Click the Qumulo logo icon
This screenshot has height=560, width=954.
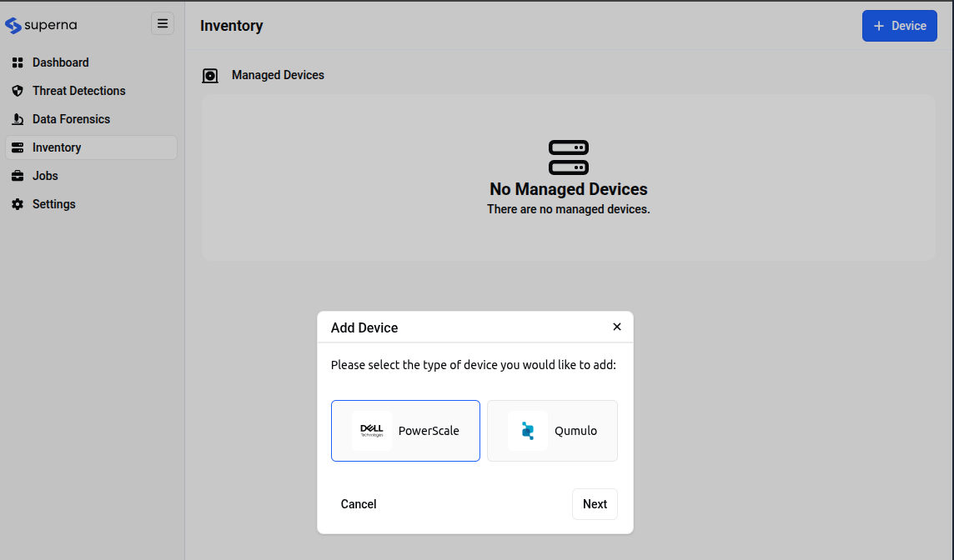527,431
